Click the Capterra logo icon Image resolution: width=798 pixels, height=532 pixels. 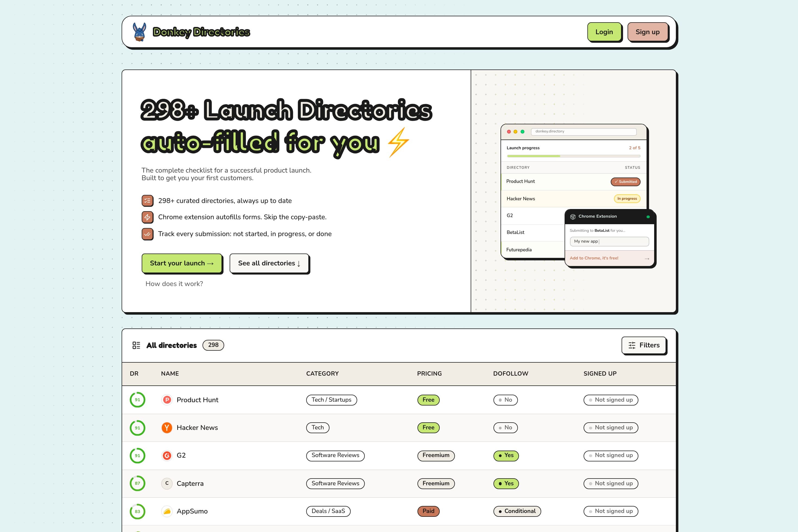click(167, 483)
